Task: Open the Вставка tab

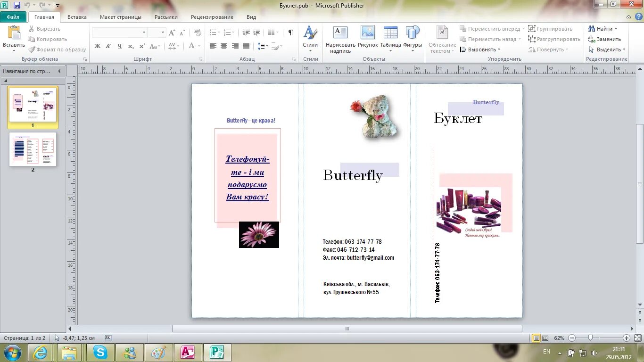Action: [77, 17]
